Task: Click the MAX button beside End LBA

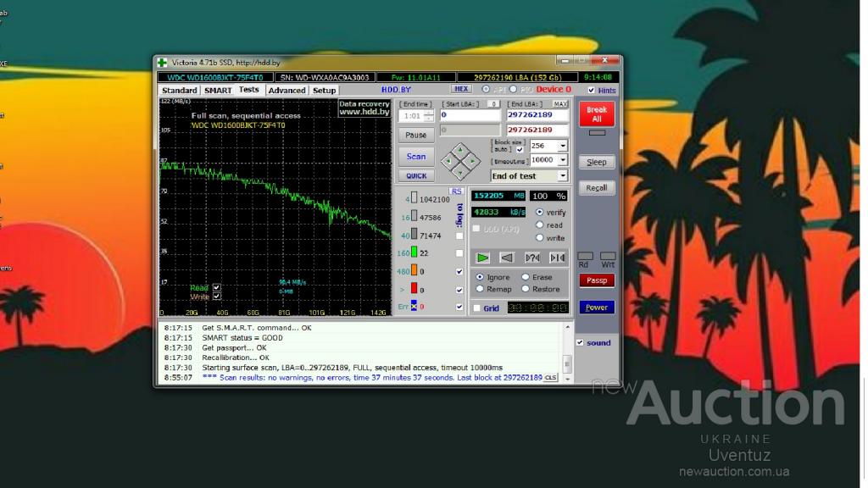Action: tap(560, 104)
